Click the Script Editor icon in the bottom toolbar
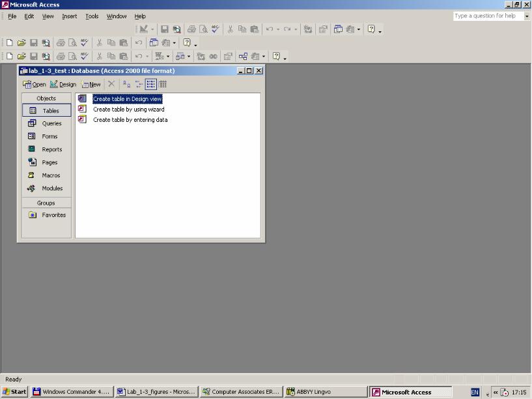Viewport: 532px width, 399px height. [214, 56]
